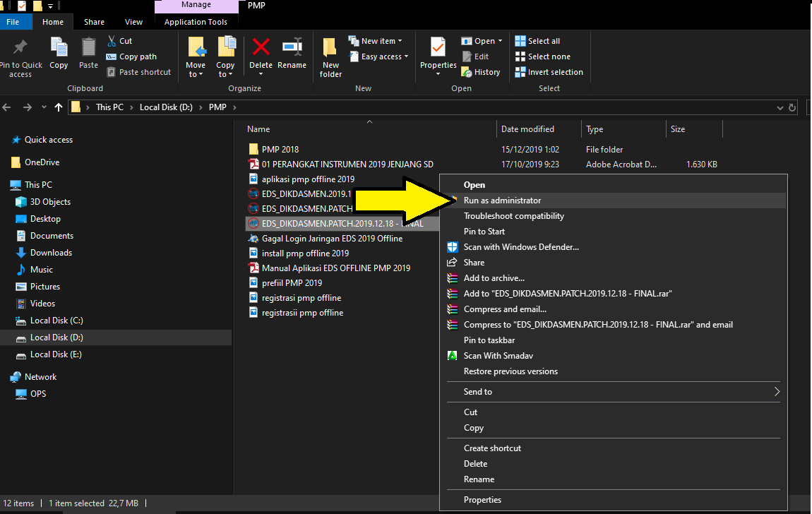Screen dimensions: 812x514
Task: Click the Properties ribbon icon
Action: 438,47
